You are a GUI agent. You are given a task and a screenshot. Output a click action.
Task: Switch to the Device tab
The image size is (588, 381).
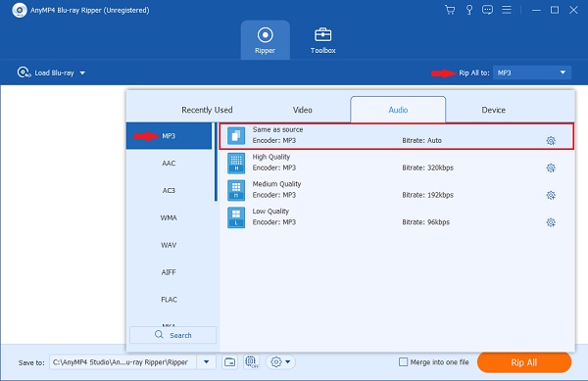(x=493, y=110)
